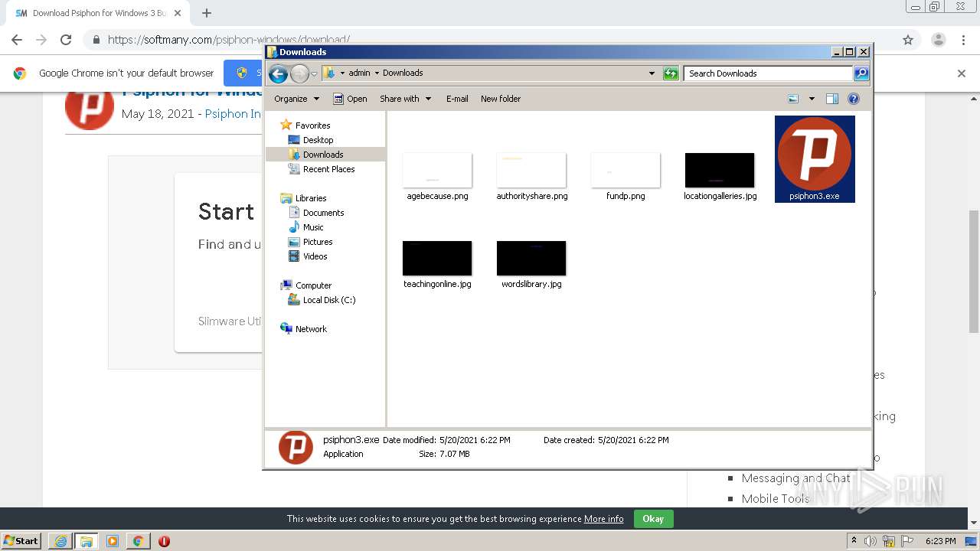Go back in the Downloads Explorer window
Image resolution: width=980 pixels, height=551 pixels.
click(x=278, y=73)
